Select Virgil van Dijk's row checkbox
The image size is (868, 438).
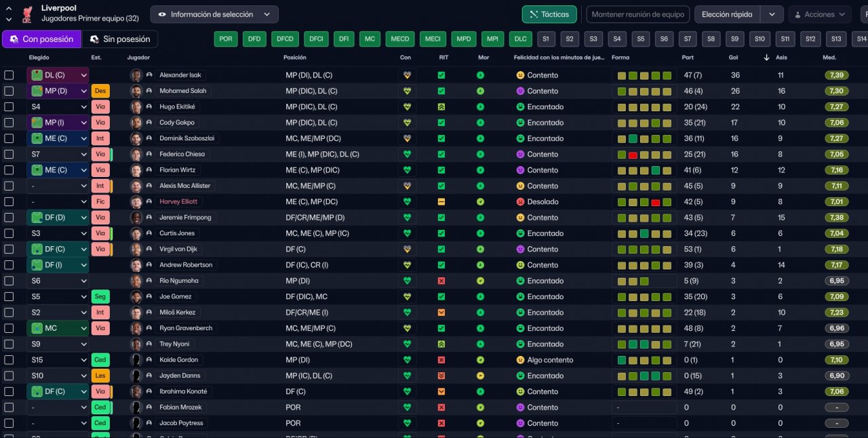9,250
